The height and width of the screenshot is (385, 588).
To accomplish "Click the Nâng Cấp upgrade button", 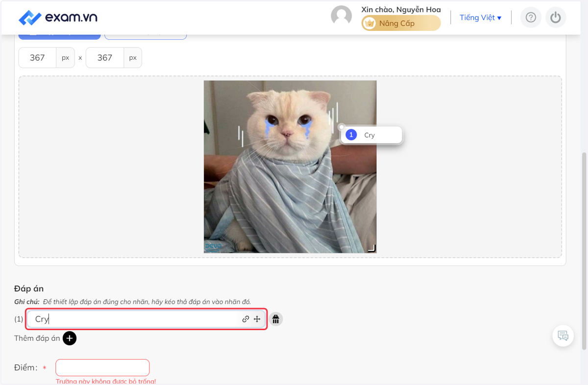I will 401,23.
